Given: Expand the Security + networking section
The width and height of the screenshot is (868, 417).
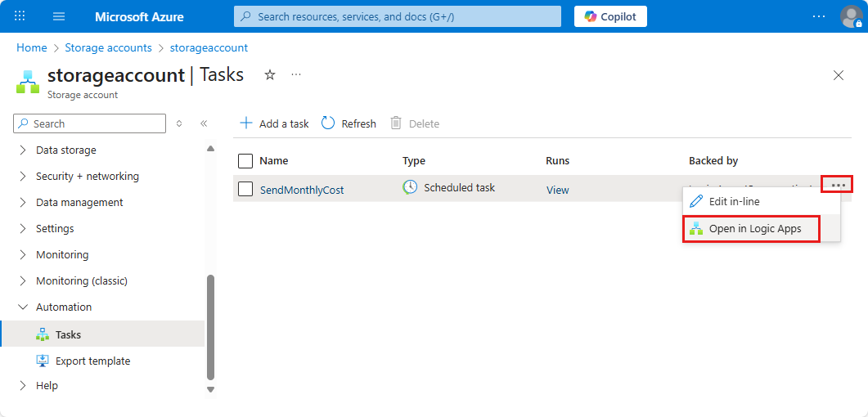Looking at the screenshot, I should pyautogui.click(x=23, y=177).
